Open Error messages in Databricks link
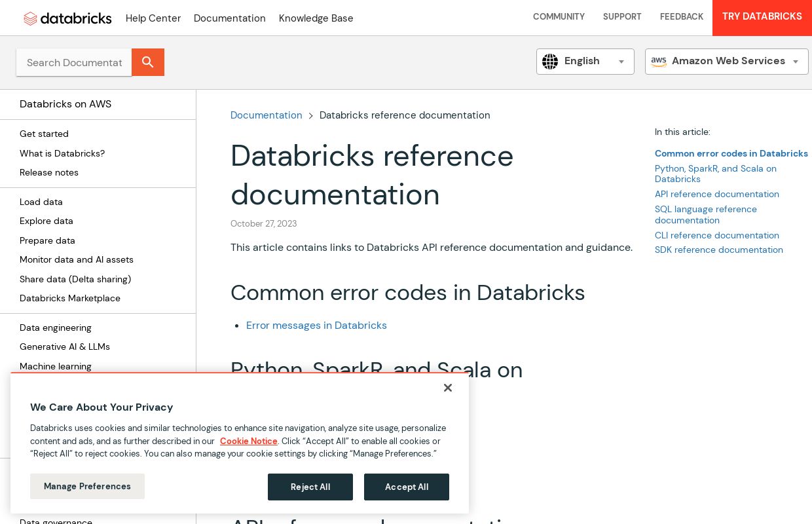The height and width of the screenshot is (524, 812). pyautogui.click(x=316, y=326)
